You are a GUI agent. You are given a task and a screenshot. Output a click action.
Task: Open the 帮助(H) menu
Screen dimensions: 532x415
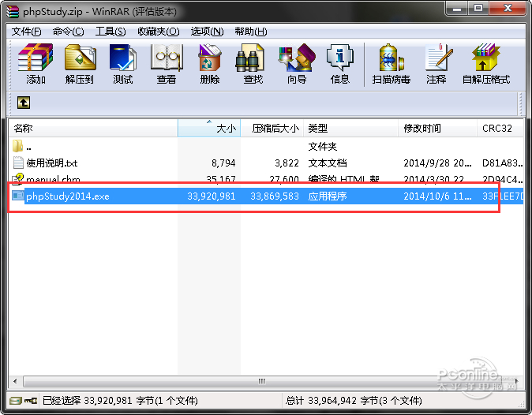[251, 32]
